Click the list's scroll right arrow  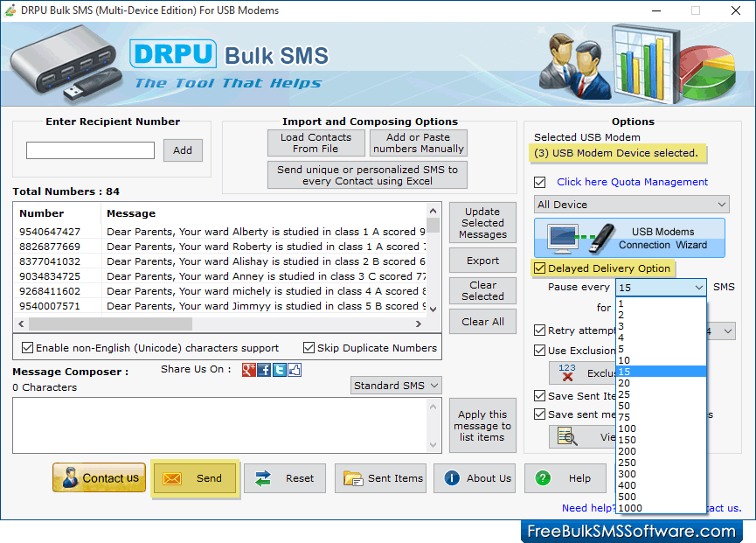[419, 324]
